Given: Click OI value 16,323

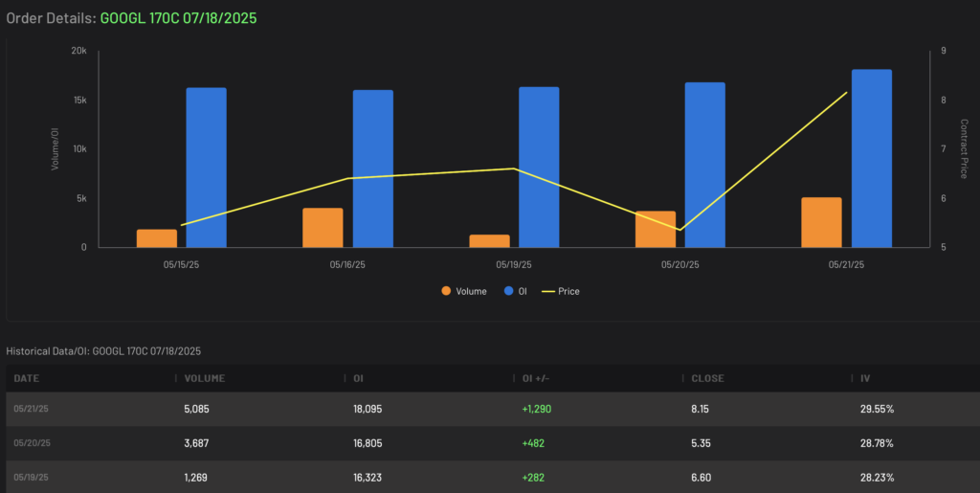Looking at the screenshot, I should click(x=367, y=478).
